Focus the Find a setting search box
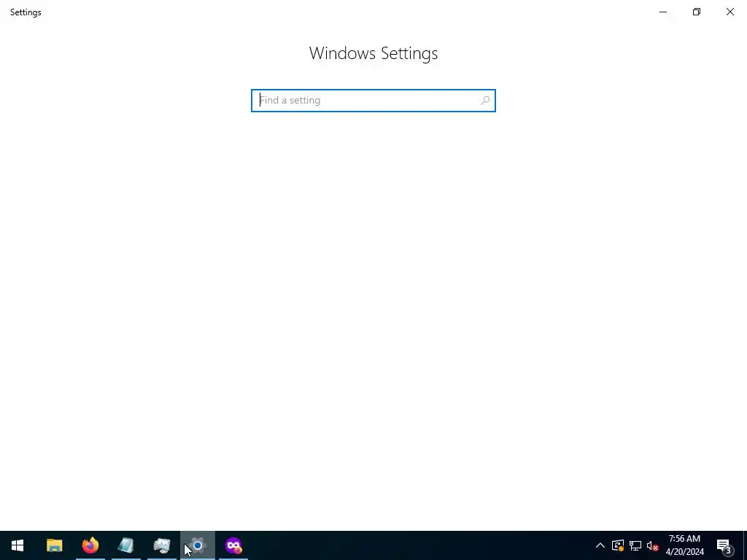This screenshot has width=747, height=560. [373, 101]
